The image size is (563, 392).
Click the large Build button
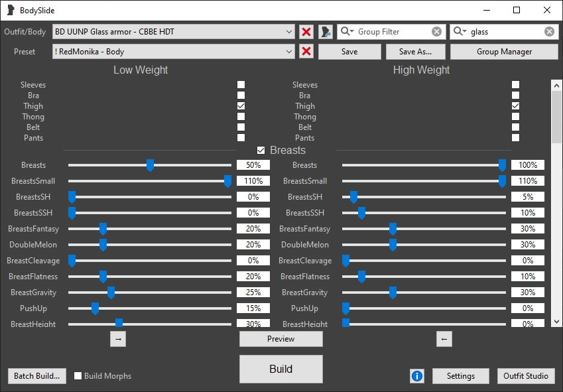coord(281,369)
